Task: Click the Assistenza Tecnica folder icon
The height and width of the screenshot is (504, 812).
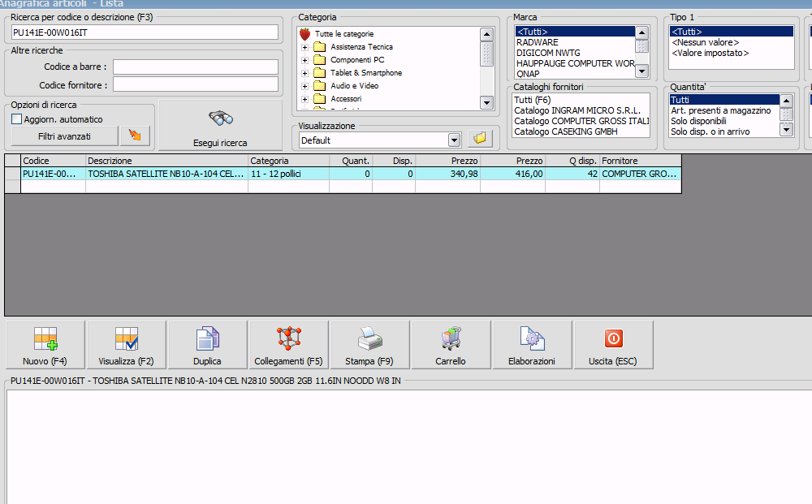Action: click(x=320, y=46)
